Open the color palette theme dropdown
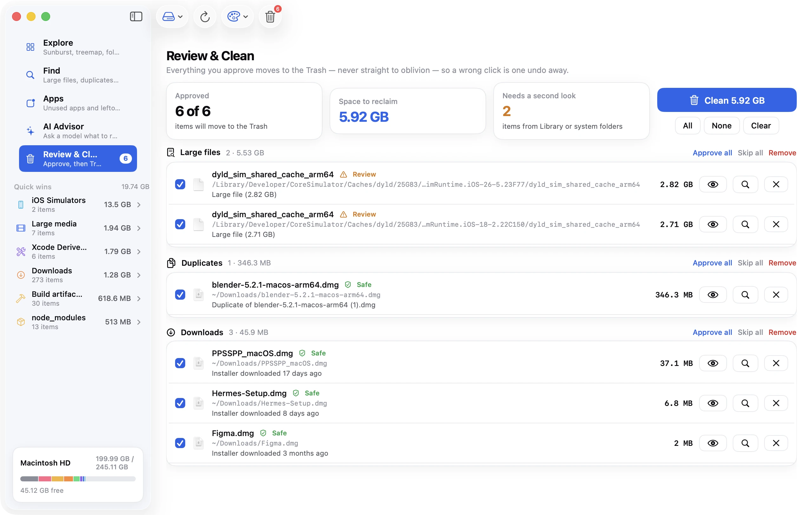812x515 pixels. coord(237,16)
